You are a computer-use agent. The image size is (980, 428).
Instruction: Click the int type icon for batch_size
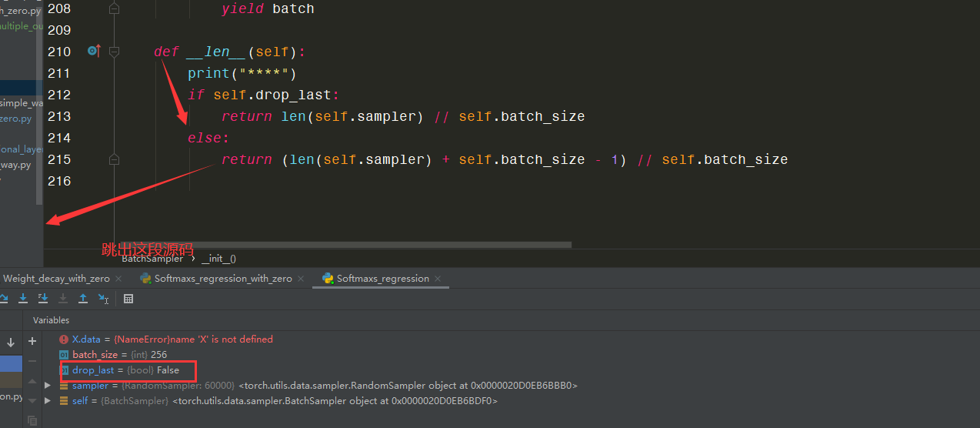pyautogui.click(x=65, y=355)
